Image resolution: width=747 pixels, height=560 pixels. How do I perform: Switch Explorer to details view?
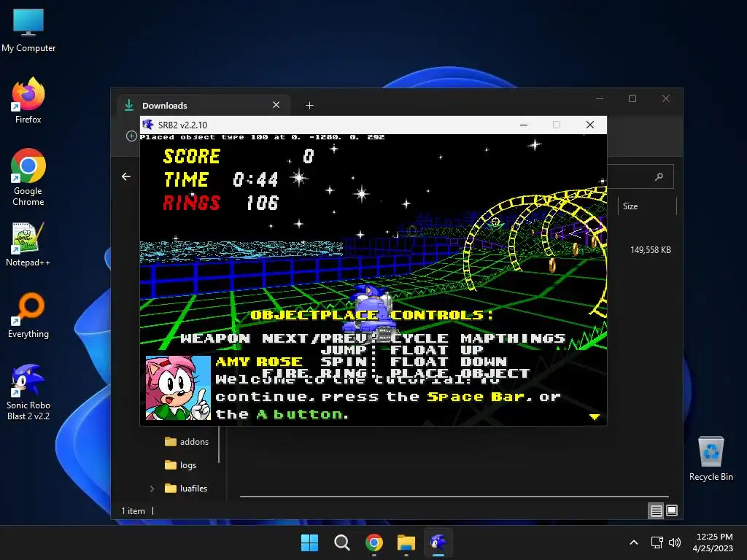pos(656,510)
